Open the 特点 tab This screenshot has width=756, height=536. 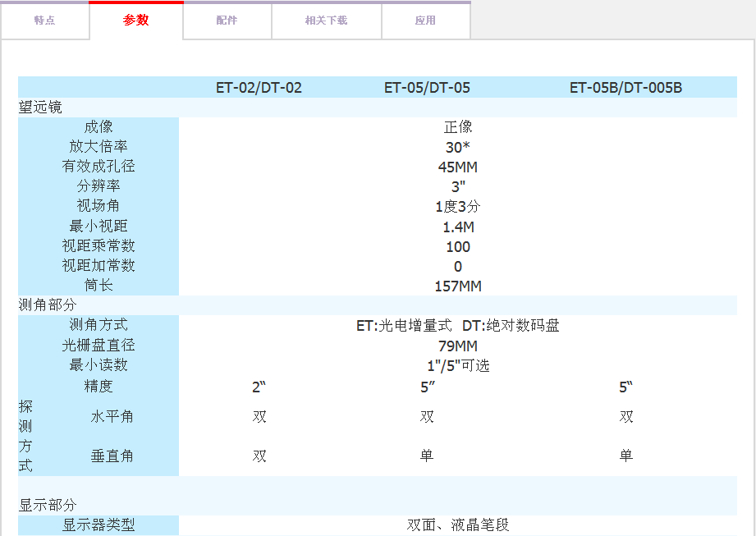click(x=44, y=21)
